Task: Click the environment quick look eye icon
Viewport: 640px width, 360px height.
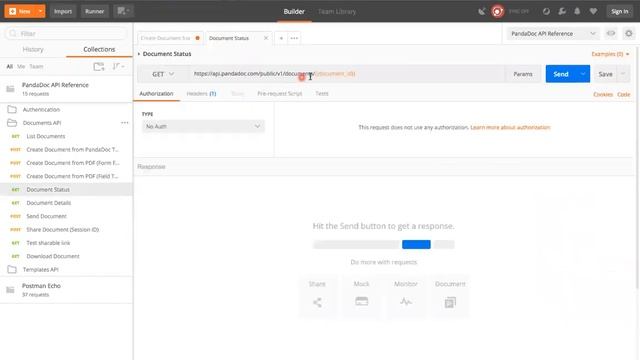Action: coord(611,33)
